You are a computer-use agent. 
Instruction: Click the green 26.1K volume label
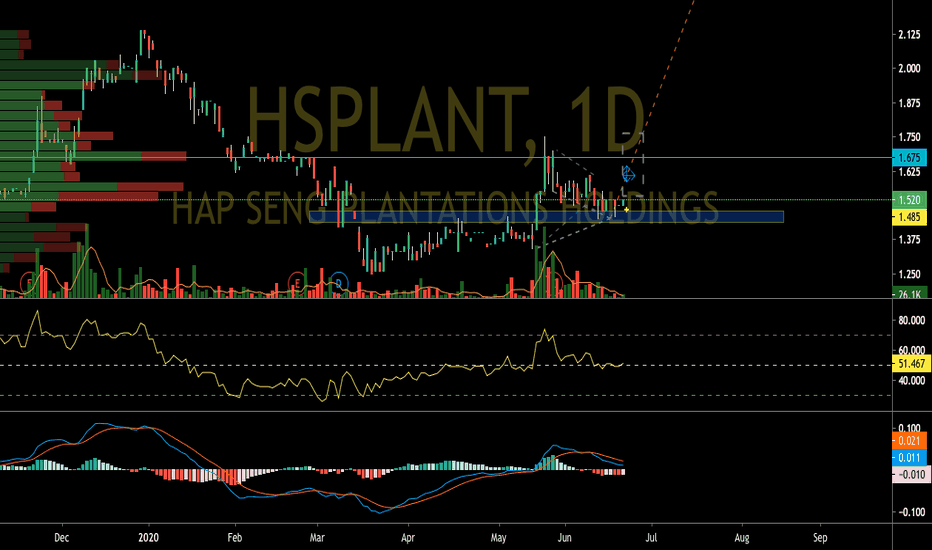click(909, 294)
